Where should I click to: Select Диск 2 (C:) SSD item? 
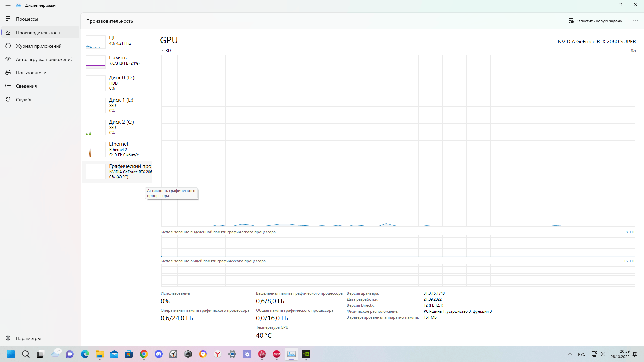[117, 127]
